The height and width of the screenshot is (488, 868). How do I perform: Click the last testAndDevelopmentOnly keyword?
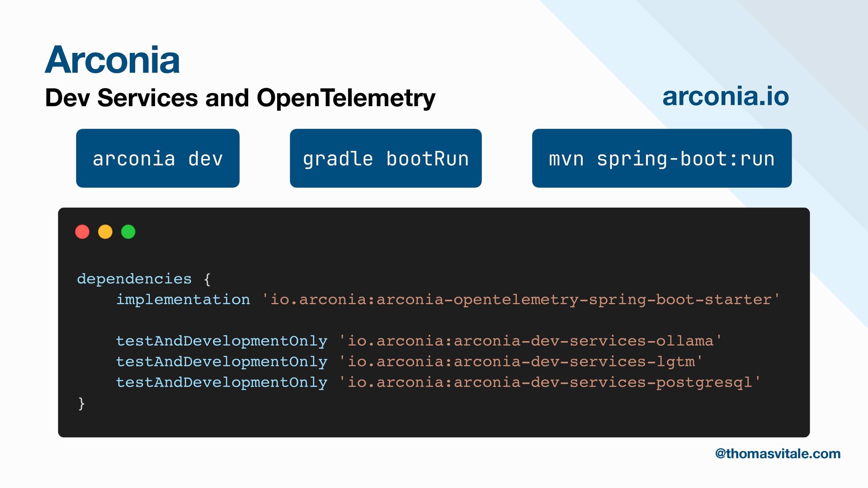pos(222,383)
